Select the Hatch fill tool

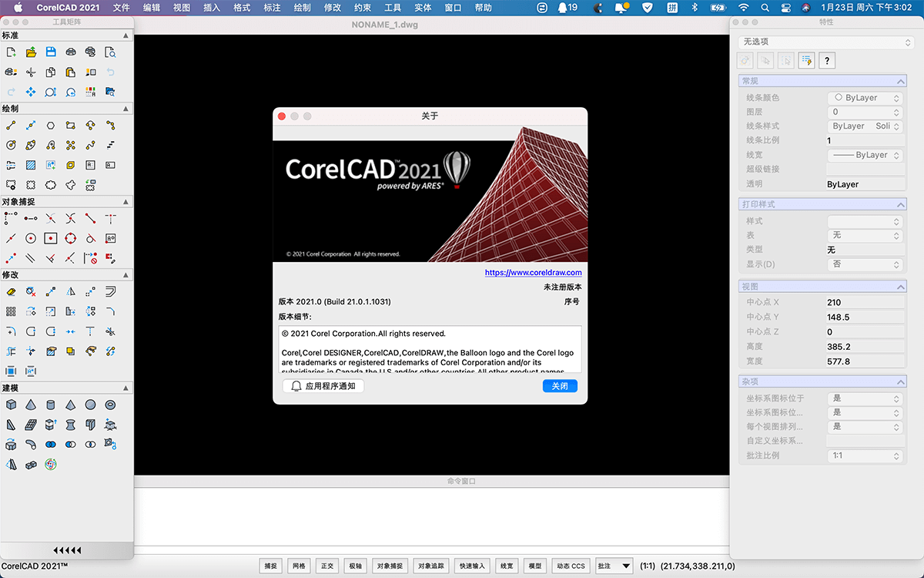[x=31, y=165]
